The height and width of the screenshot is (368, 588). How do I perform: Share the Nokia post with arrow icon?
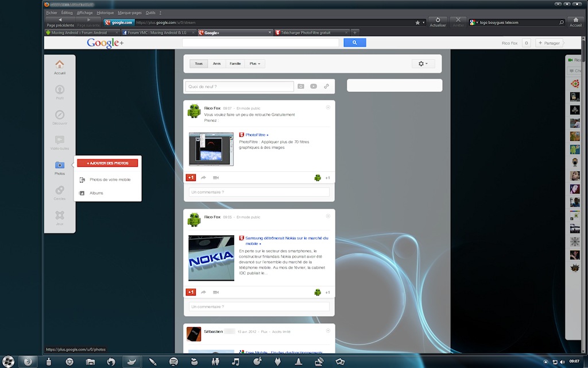(x=203, y=292)
